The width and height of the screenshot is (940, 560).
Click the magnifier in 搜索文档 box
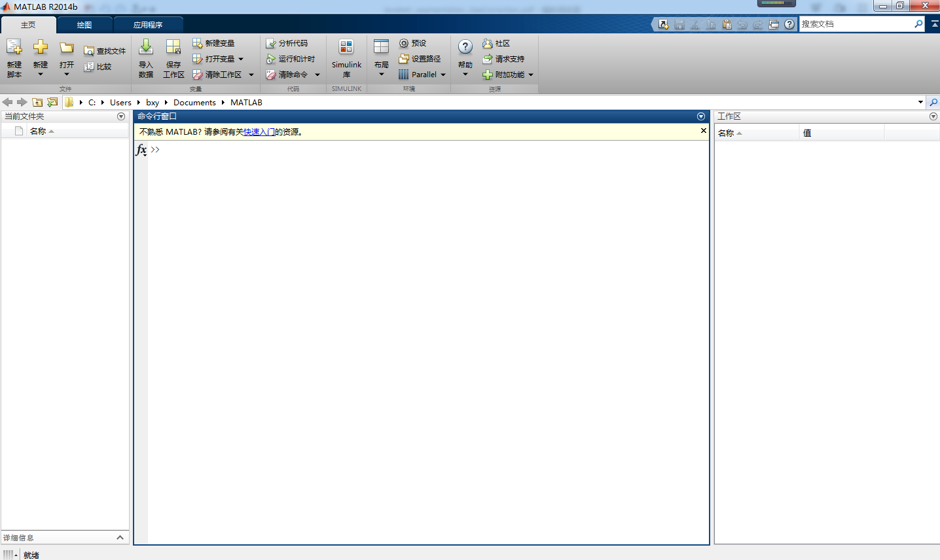point(918,24)
